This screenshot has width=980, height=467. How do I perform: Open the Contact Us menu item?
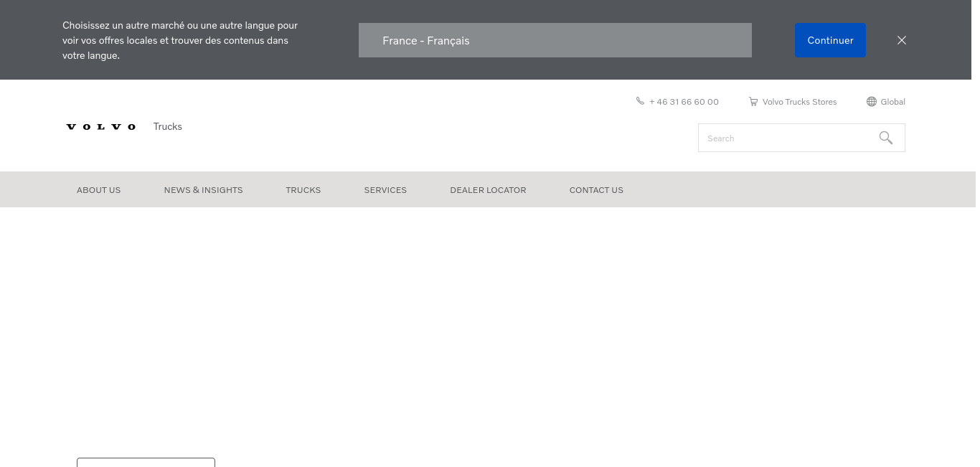click(596, 190)
